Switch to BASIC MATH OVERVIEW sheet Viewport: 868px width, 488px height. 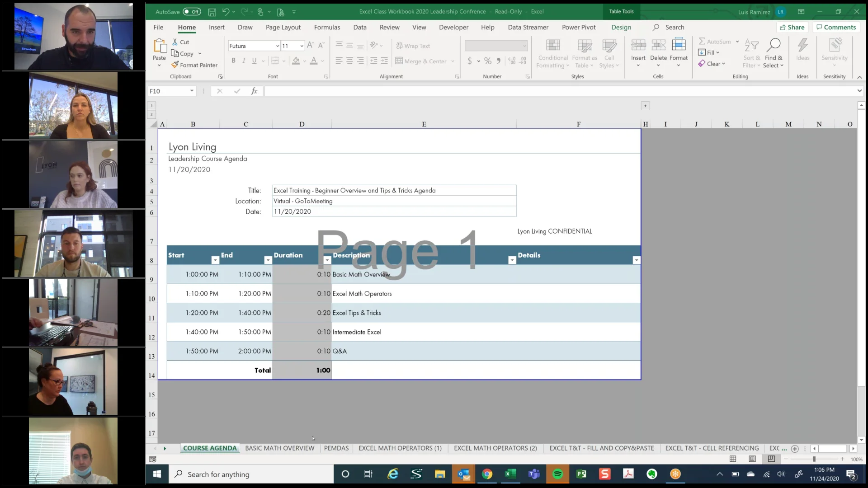(x=279, y=448)
